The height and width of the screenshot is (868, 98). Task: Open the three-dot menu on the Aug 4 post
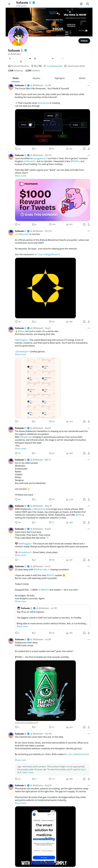[x=89, y=328]
